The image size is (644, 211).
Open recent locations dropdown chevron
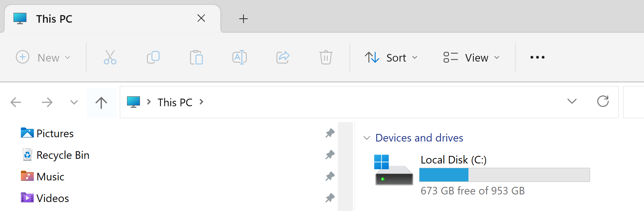74,102
